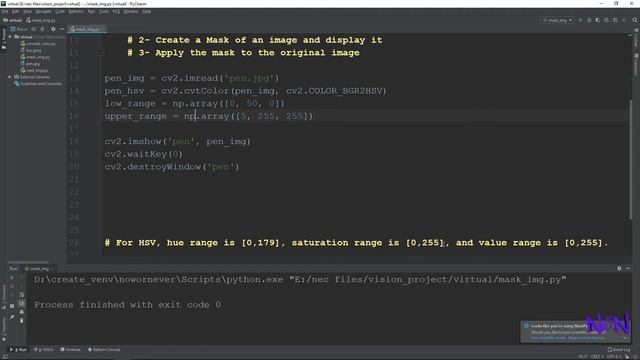Open the mask_img.py file in the Project tree

point(35,57)
